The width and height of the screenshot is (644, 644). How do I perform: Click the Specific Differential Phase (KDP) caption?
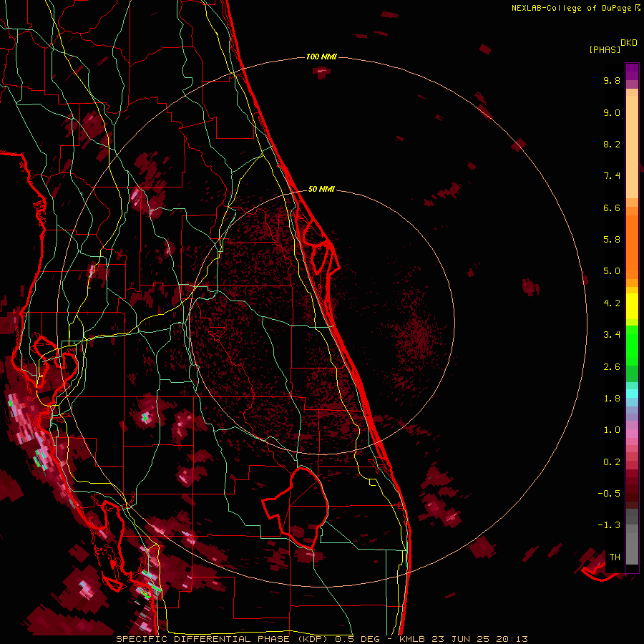(224, 639)
